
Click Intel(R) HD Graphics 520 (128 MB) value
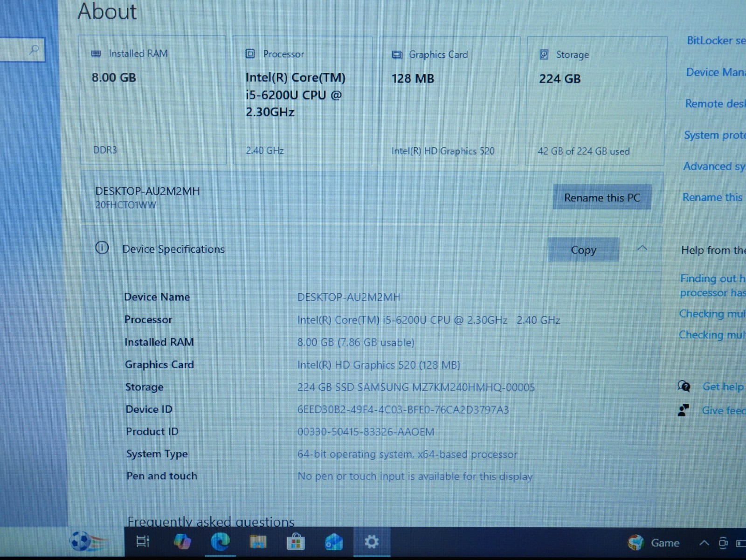pyautogui.click(x=379, y=365)
